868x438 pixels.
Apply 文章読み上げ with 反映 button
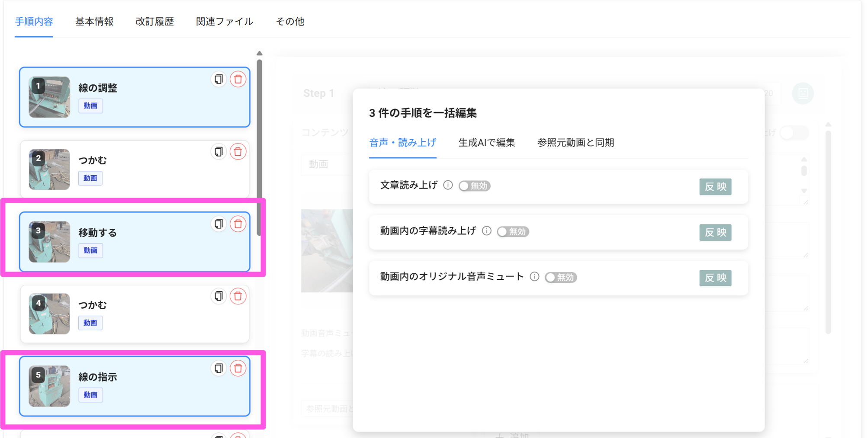coord(715,187)
